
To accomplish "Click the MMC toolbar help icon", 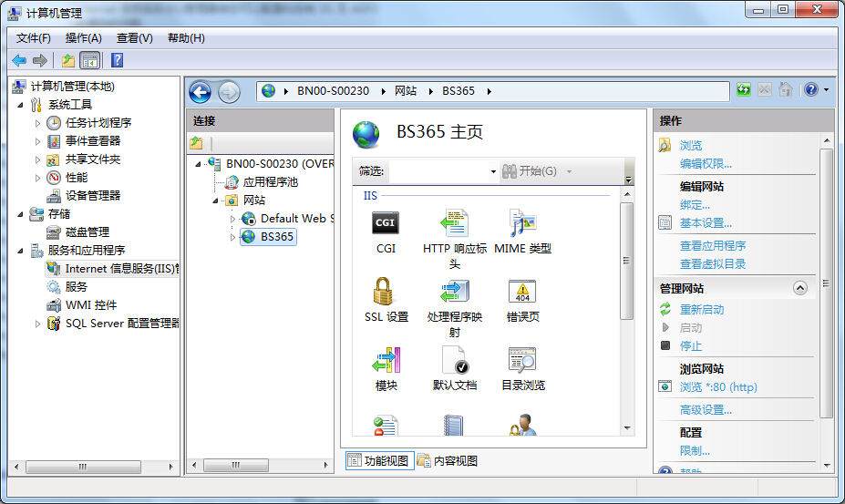I will point(117,60).
